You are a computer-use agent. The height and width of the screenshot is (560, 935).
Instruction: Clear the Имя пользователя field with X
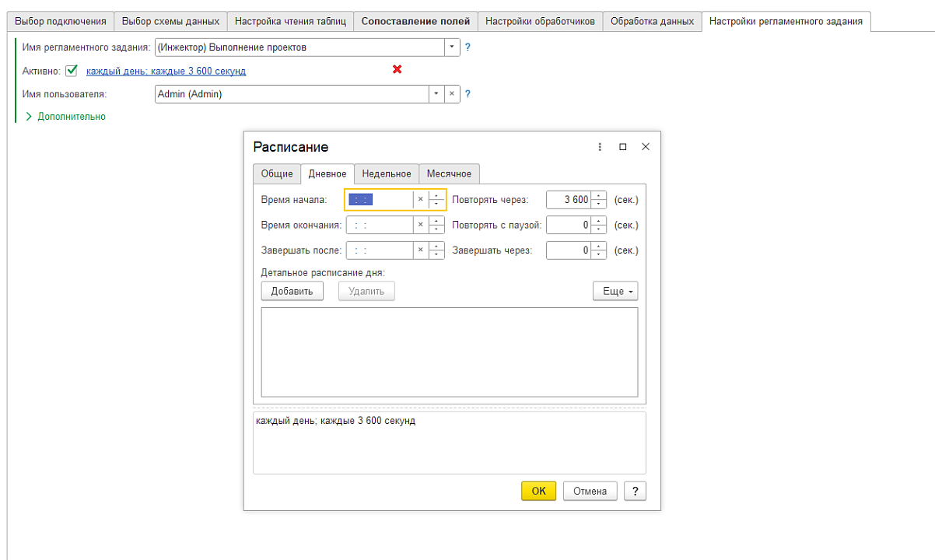(451, 94)
